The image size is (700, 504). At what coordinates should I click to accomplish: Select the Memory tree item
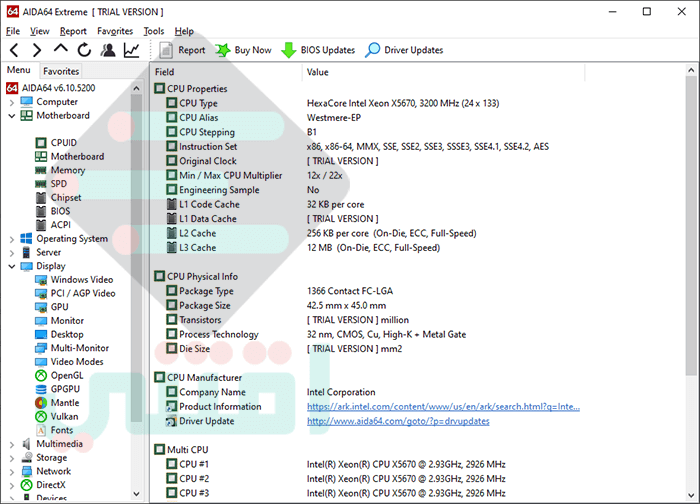point(60,170)
